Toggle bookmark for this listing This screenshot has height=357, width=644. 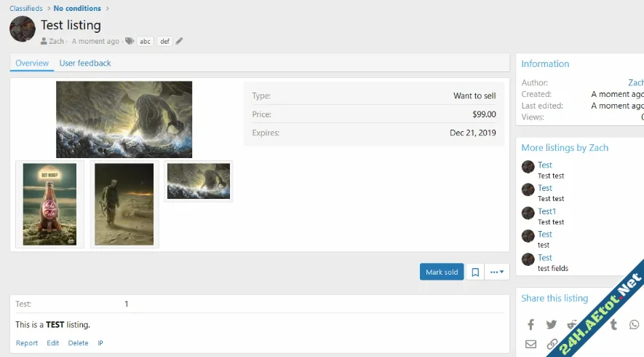tap(475, 272)
